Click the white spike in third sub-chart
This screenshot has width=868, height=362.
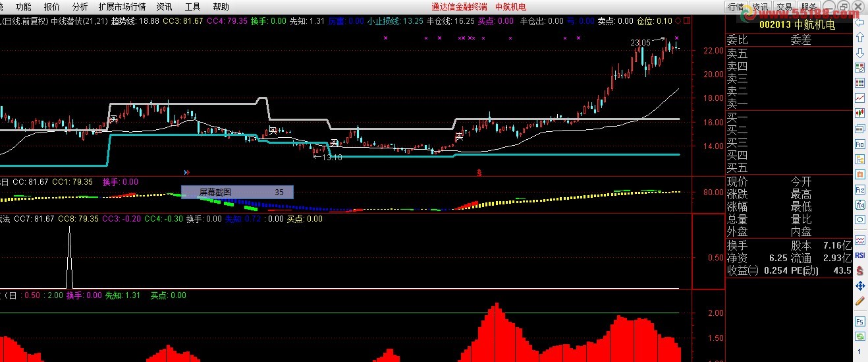point(69,257)
